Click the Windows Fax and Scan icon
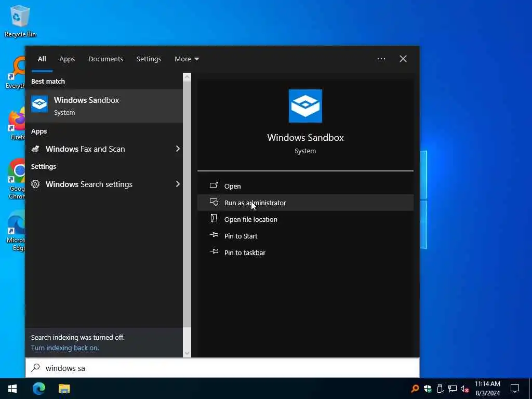 click(x=35, y=149)
